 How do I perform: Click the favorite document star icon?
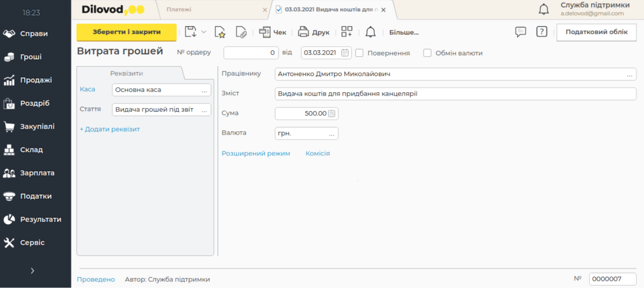coord(220,32)
